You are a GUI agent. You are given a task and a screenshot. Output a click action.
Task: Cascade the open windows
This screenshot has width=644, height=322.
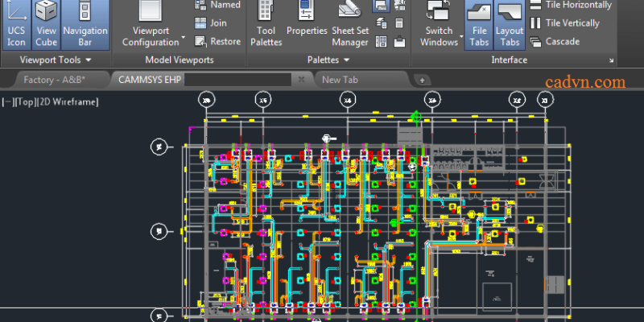click(555, 42)
